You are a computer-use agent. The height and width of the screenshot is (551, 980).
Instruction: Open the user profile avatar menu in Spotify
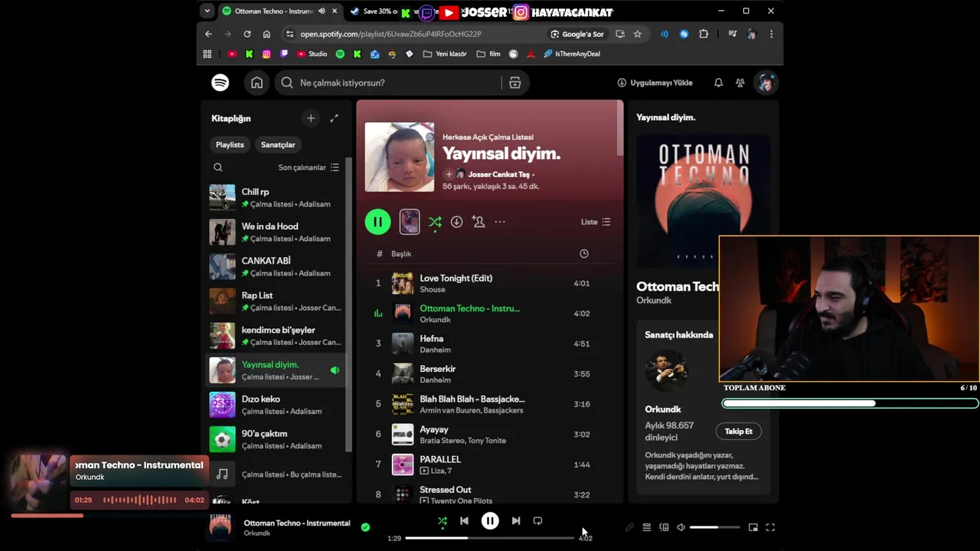click(x=765, y=83)
